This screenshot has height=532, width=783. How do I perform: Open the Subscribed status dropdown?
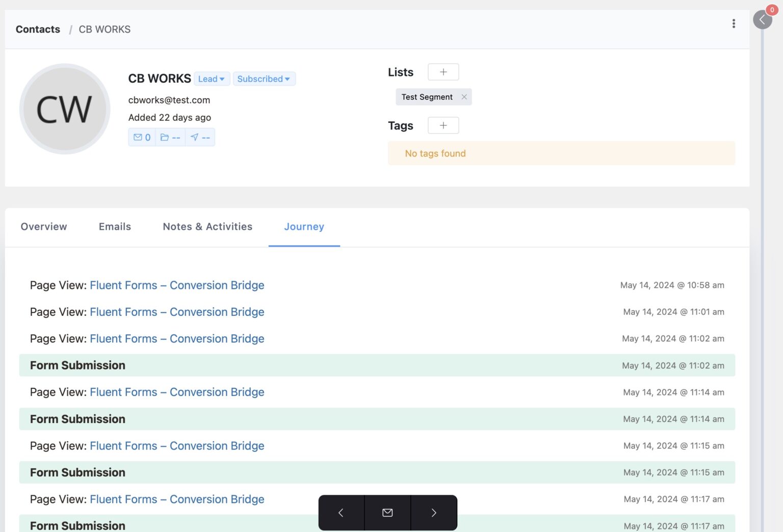(x=264, y=79)
